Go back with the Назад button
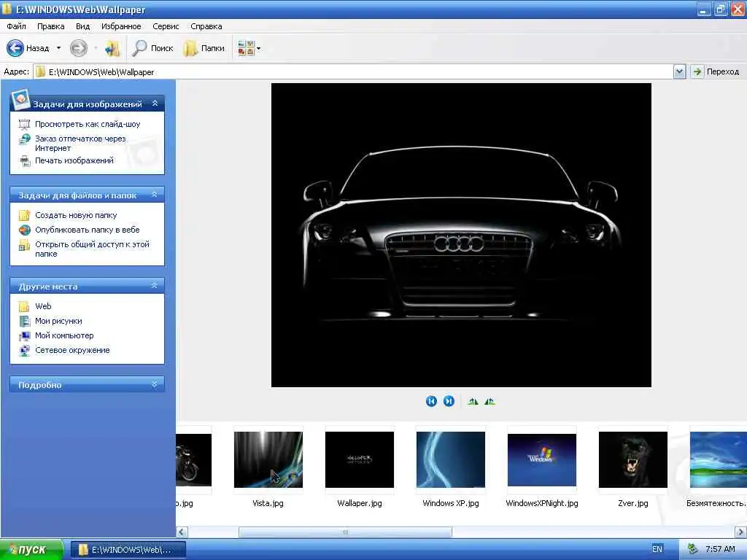 28,48
